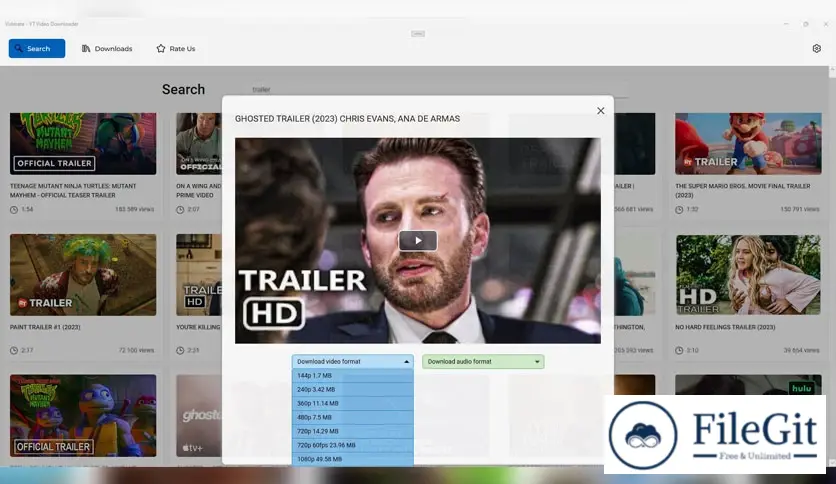This screenshot has width=836, height=484.
Task: Open the bottom Mutant Mayhem Official Trailer thumbnail
Action: (83, 415)
